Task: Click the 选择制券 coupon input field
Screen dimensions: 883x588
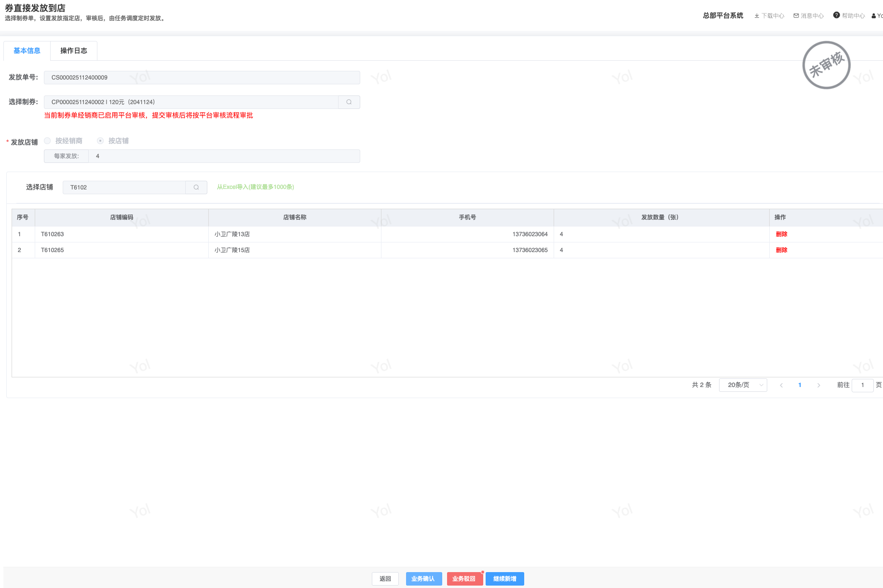Action: pyautogui.click(x=191, y=102)
